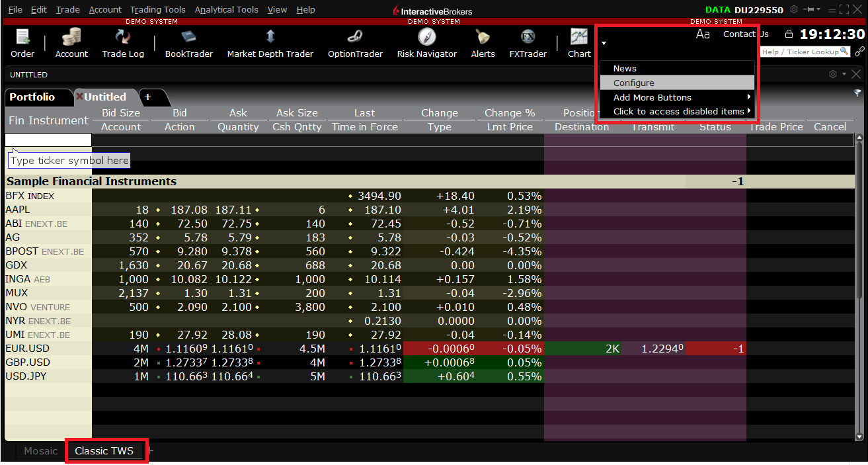Open the Trade Log tool

(123, 44)
